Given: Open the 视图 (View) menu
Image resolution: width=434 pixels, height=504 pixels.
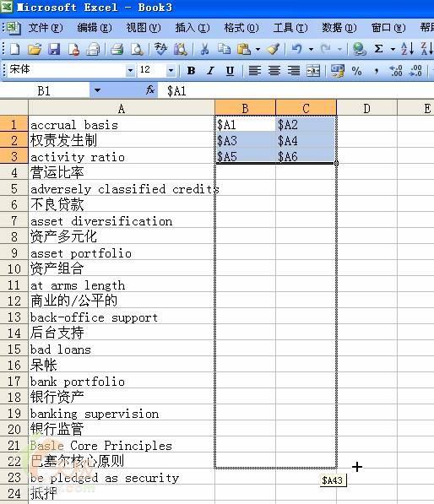Looking at the screenshot, I should pyautogui.click(x=144, y=28).
